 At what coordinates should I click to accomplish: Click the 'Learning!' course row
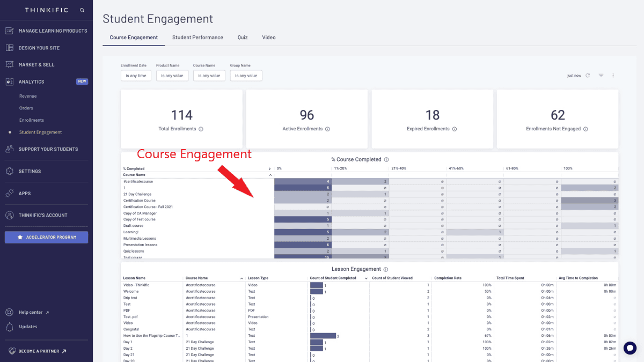coord(131,232)
